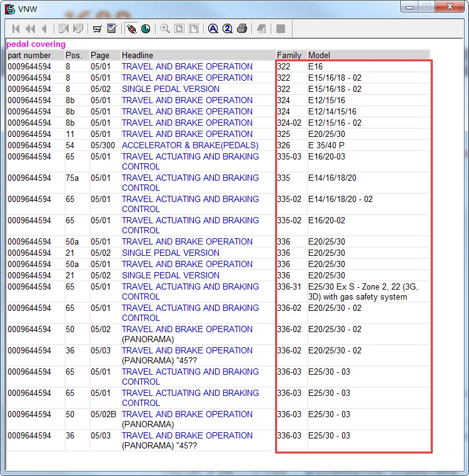Open the checklist notes toolbar icon
469x476 pixels.
pyautogui.click(x=112, y=29)
